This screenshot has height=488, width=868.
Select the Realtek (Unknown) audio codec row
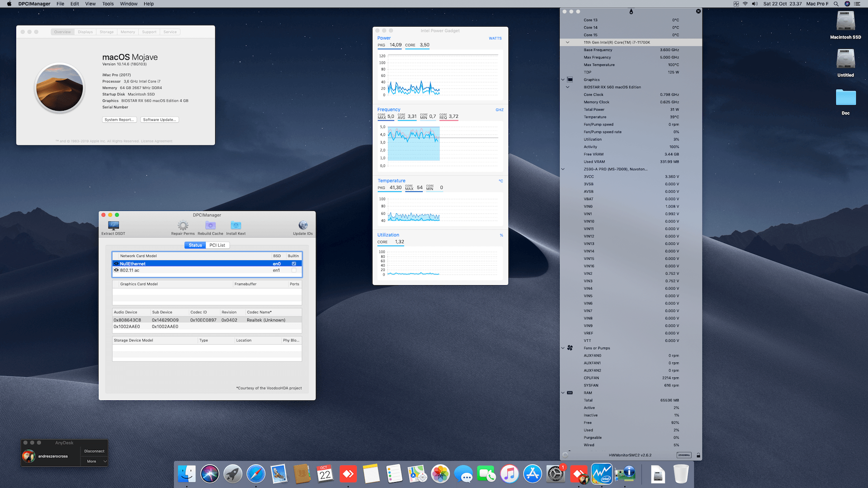tap(207, 320)
